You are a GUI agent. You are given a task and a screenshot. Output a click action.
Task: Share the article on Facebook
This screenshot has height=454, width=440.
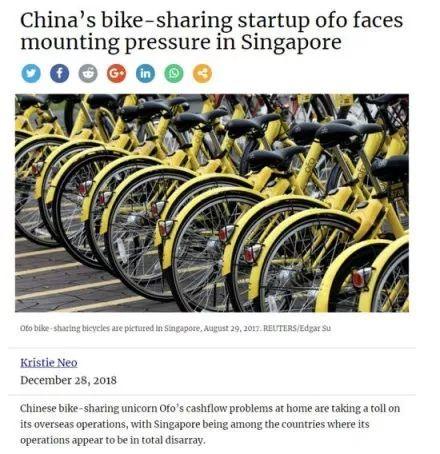click(x=60, y=73)
